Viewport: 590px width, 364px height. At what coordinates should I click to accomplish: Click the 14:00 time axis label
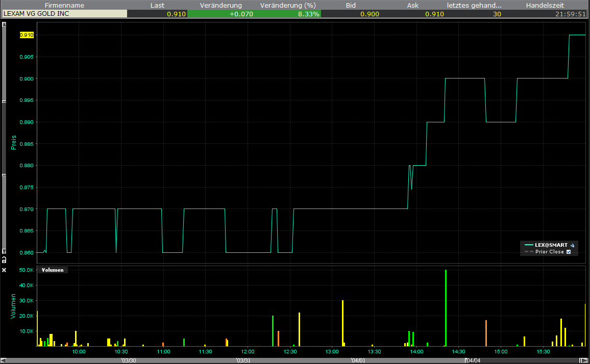click(416, 352)
